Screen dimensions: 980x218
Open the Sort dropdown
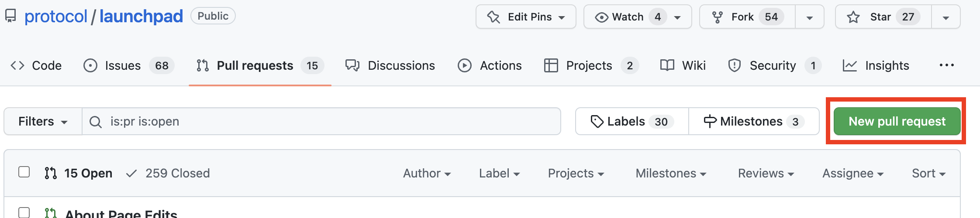click(928, 173)
